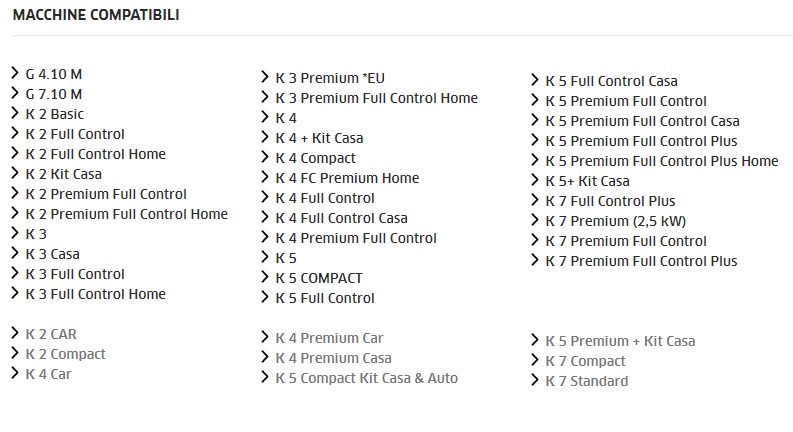The image size is (793, 432).
Task: Go to K 5 Premium + Kit Casa
Action: [x=620, y=341]
